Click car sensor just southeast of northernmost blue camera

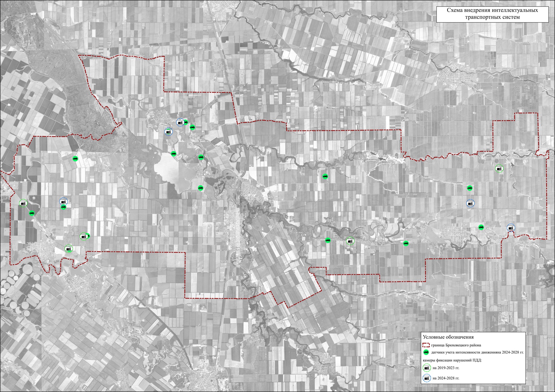click(x=192, y=127)
